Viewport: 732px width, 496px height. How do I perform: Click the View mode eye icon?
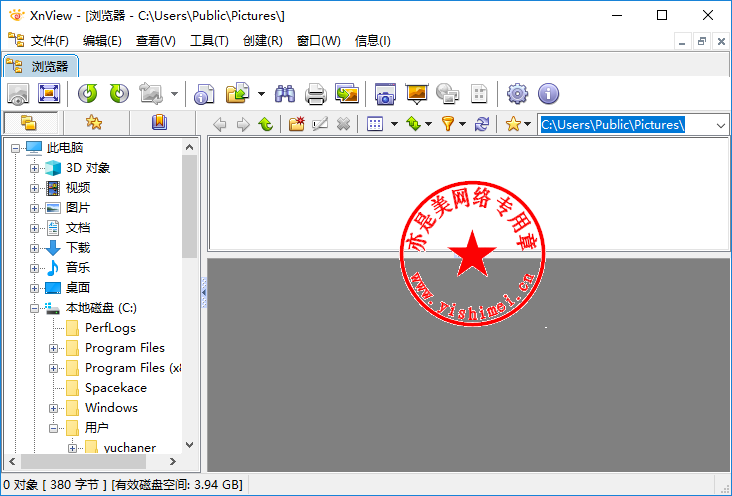tap(18, 94)
